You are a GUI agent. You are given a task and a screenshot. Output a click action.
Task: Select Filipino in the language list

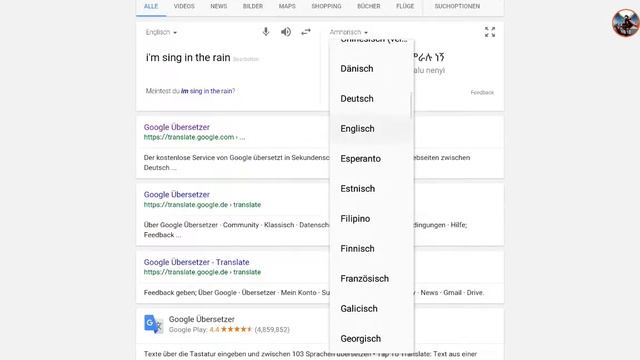(371, 219)
